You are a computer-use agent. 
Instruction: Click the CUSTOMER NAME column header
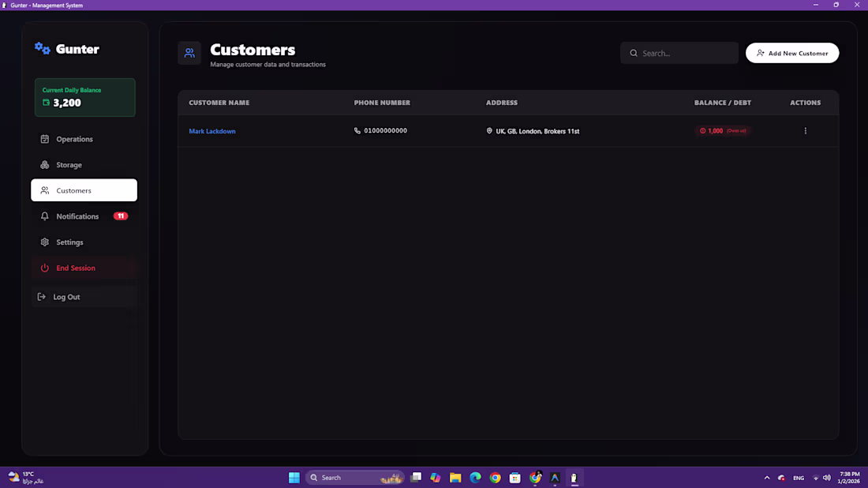click(x=219, y=103)
